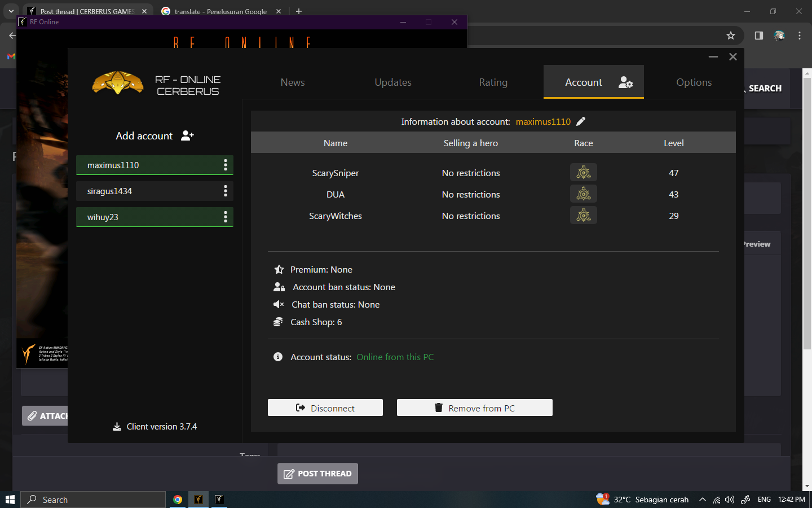The width and height of the screenshot is (812, 508).
Task: Click Search in forum header
Action: point(765,89)
